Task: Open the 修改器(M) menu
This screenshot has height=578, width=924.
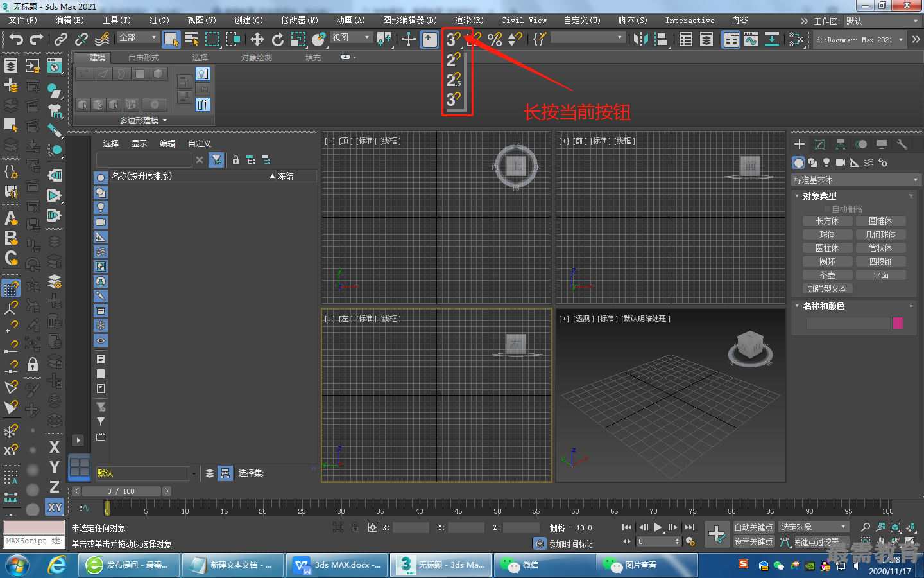Action: pyautogui.click(x=300, y=21)
